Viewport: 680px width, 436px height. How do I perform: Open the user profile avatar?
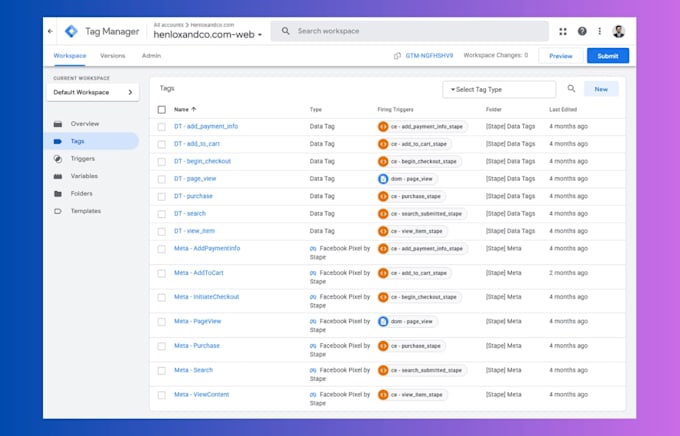click(x=618, y=31)
